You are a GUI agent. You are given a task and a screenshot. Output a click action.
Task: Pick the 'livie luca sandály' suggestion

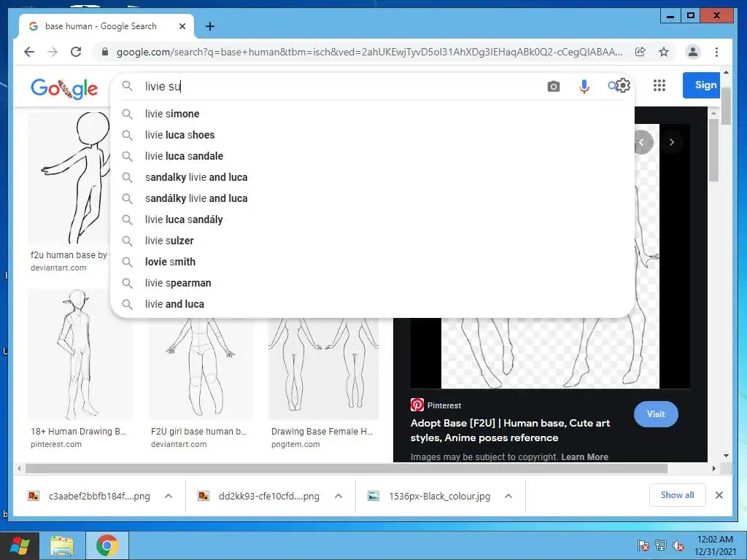click(372, 219)
